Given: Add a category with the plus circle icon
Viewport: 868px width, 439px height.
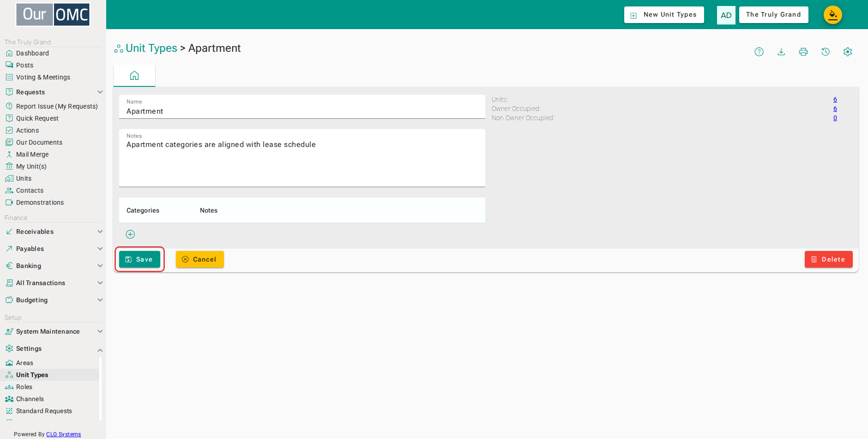Looking at the screenshot, I should click(x=131, y=234).
